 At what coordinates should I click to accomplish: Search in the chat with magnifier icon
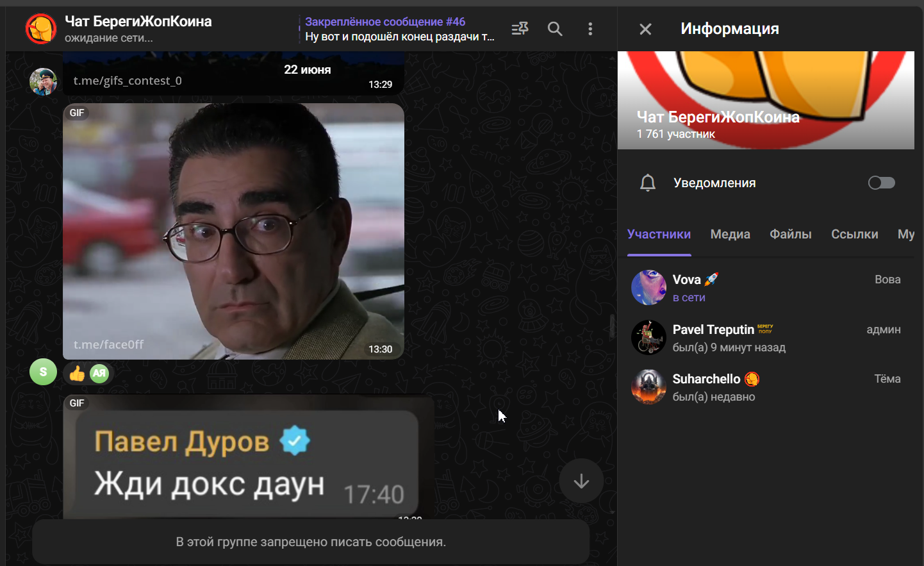pos(555,29)
